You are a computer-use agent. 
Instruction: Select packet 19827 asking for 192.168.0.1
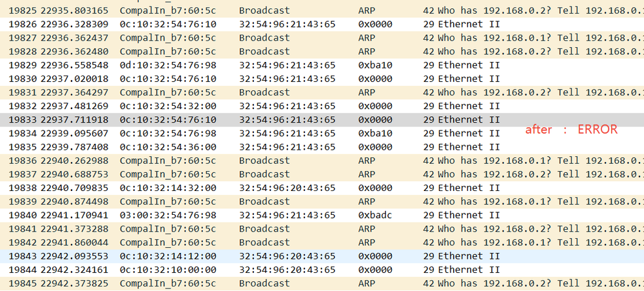point(258,37)
